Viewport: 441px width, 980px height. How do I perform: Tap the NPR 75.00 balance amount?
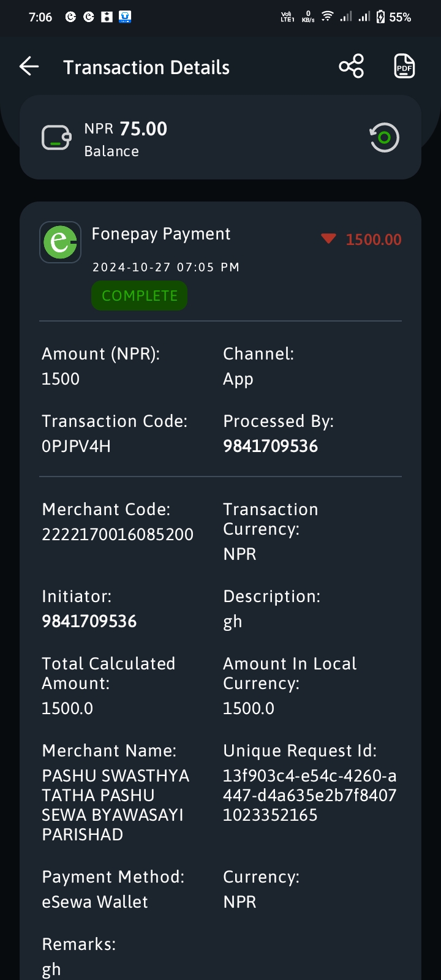pos(126,129)
